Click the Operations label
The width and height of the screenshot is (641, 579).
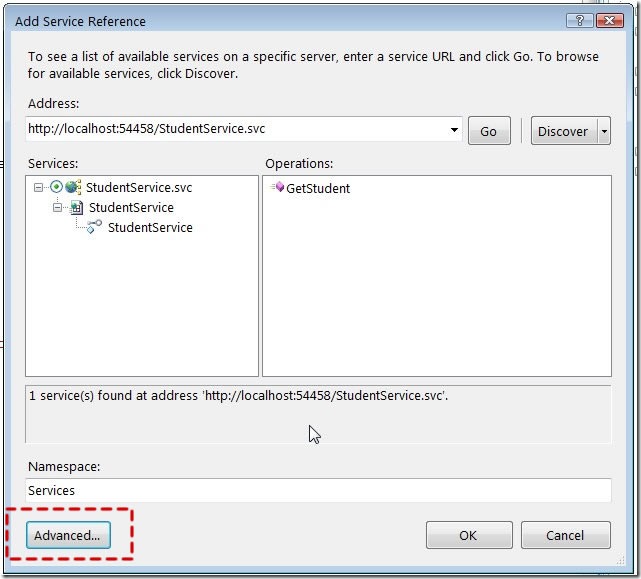click(299, 164)
